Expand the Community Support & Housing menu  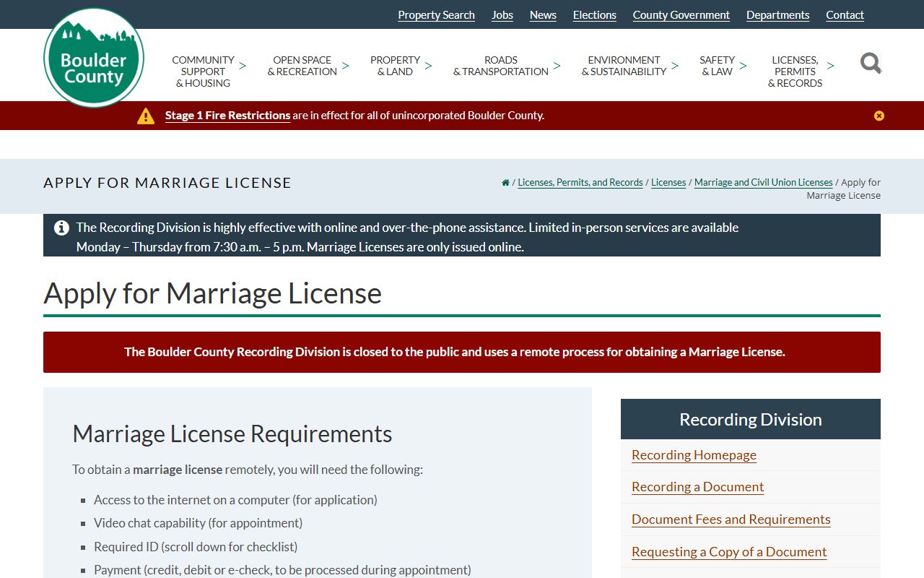coord(209,72)
